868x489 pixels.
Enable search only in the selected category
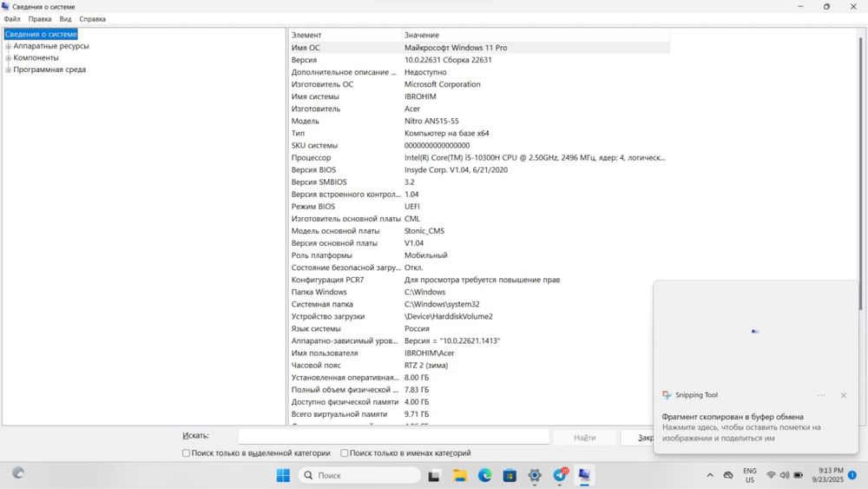tap(186, 453)
